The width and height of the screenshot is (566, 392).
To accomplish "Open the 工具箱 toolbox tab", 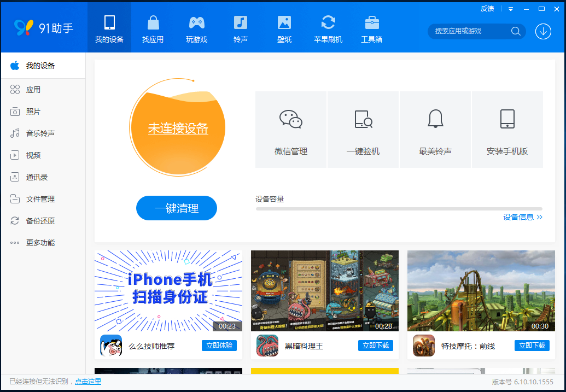I will pyautogui.click(x=372, y=28).
